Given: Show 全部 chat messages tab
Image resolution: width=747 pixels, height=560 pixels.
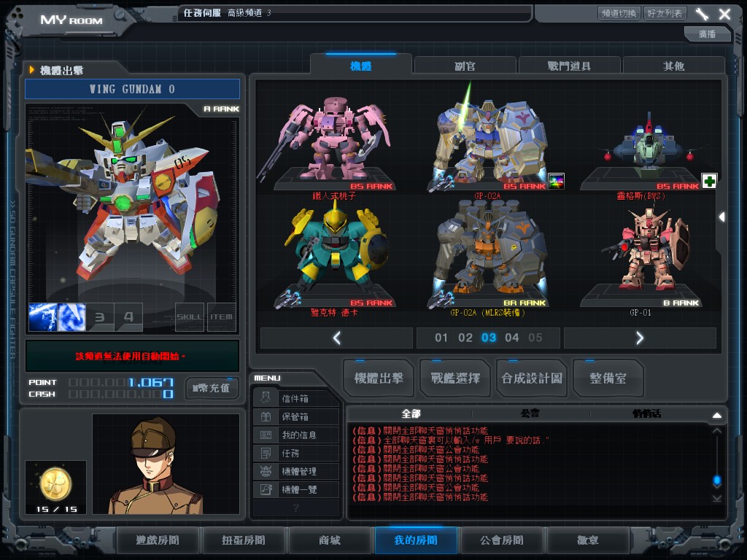Looking at the screenshot, I should (411, 413).
